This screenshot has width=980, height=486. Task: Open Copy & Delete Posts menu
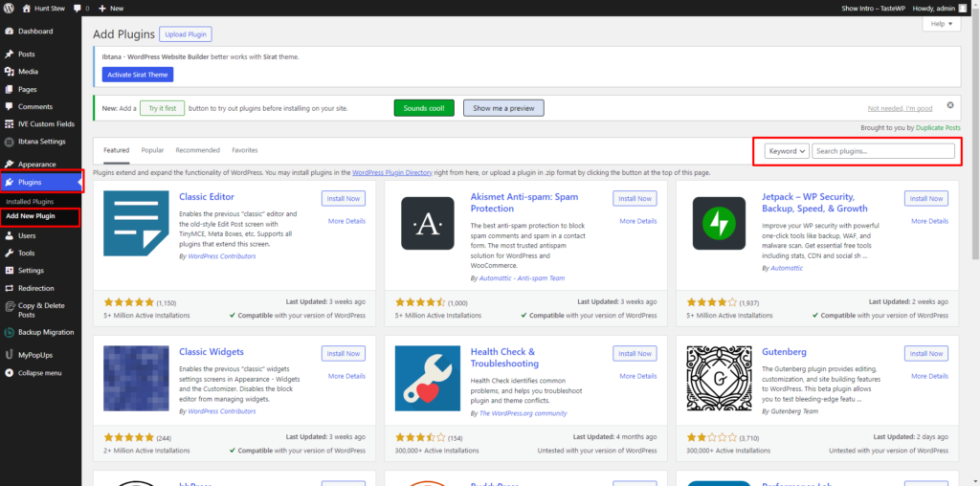[x=40, y=311]
